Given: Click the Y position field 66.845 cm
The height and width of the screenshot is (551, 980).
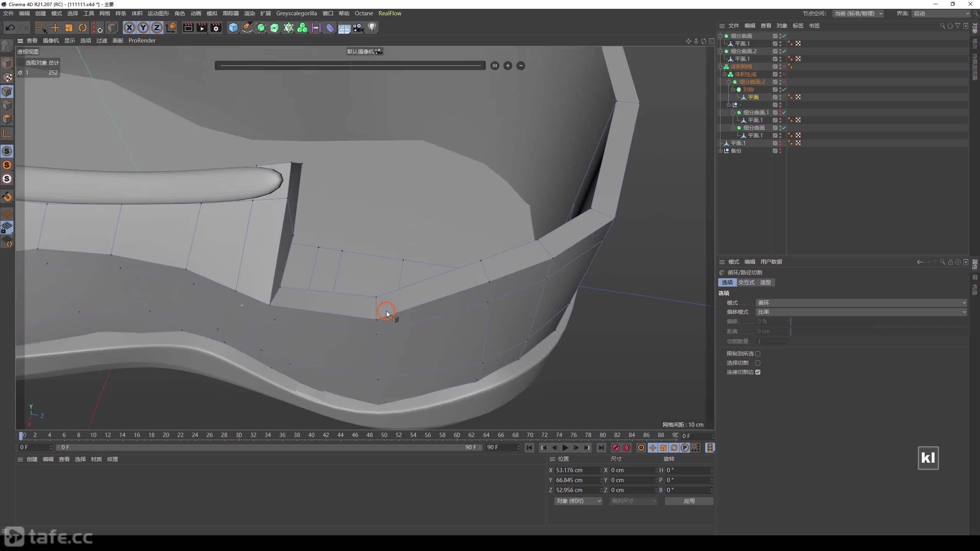Looking at the screenshot, I should coord(578,480).
